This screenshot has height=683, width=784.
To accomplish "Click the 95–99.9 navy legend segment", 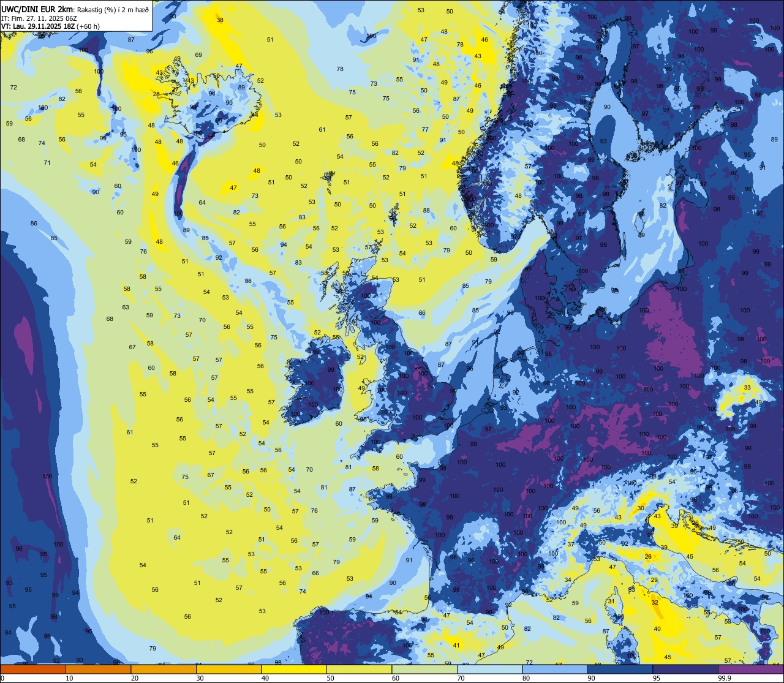I will click(x=685, y=669).
